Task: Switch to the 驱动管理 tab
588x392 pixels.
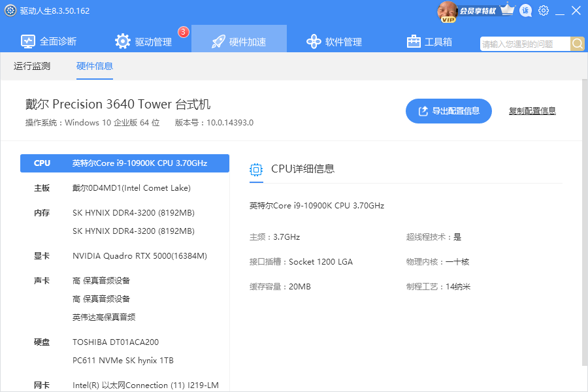Action: tap(143, 41)
